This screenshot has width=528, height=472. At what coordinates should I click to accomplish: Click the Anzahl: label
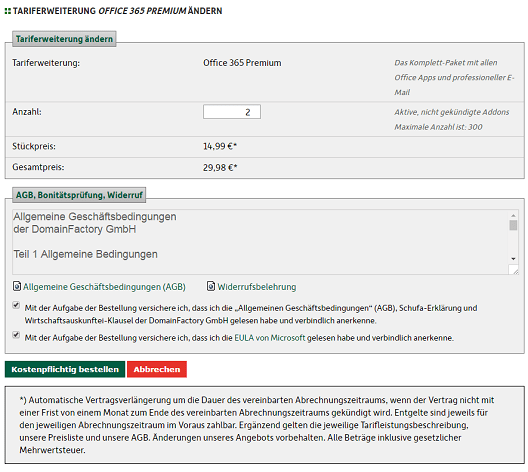coord(27,112)
